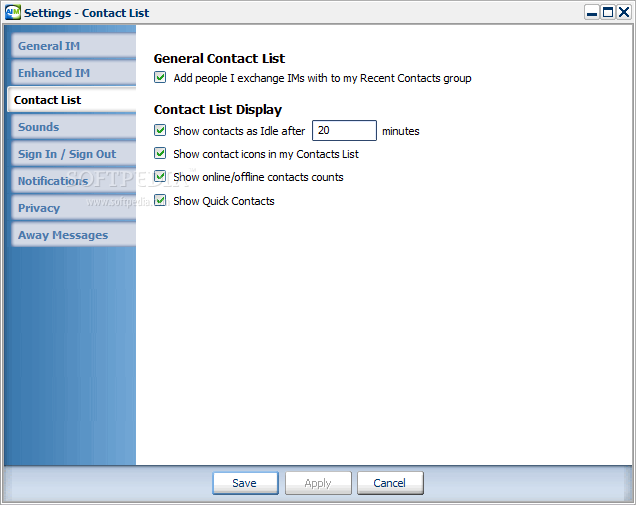Click the idle minutes input field

(344, 131)
